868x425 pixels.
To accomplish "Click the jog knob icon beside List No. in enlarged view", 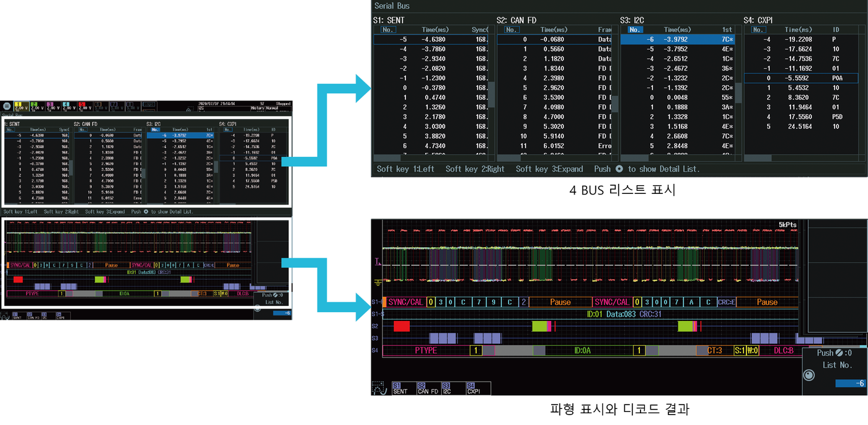I will point(809,375).
